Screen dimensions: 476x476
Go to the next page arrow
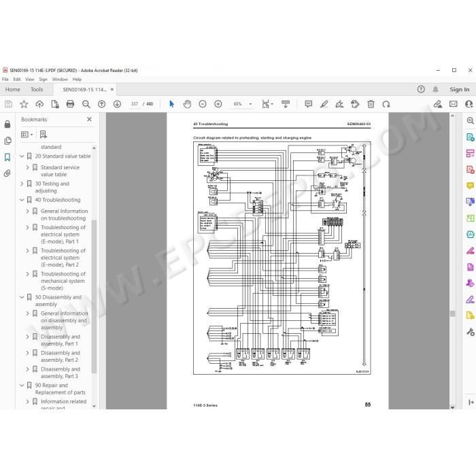[117, 104]
